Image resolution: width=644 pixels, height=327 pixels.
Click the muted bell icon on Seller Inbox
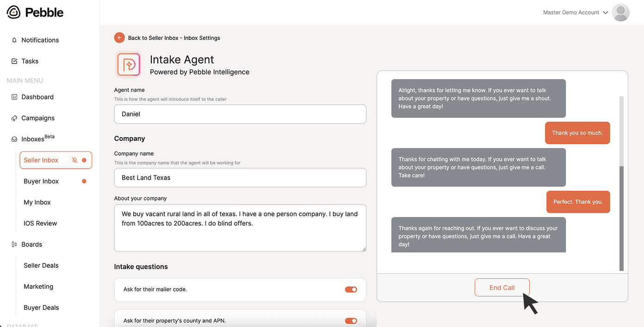click(x=75, y=160)
